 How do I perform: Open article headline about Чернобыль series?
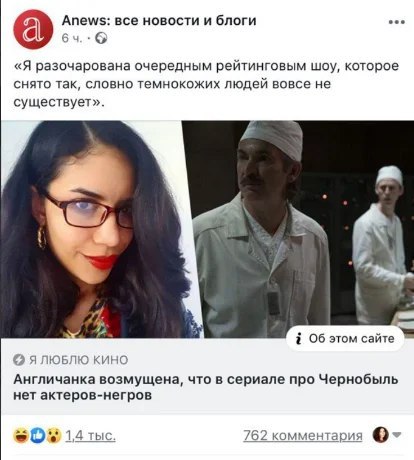206,387
